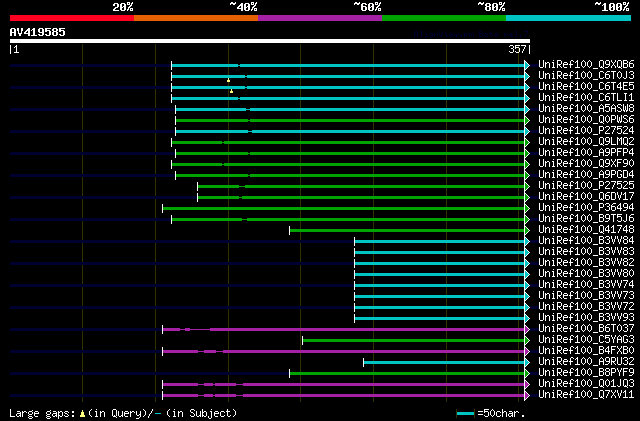
Task: Select the UniRef100_A9PGD4 label
Action: coord(586,175)
